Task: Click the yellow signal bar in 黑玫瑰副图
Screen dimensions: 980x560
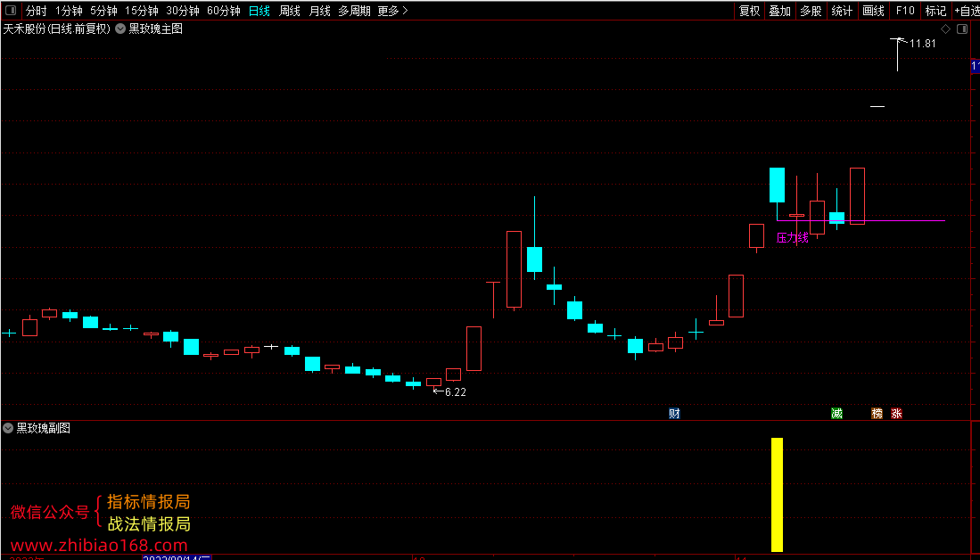Action: (x=777, y=494)
